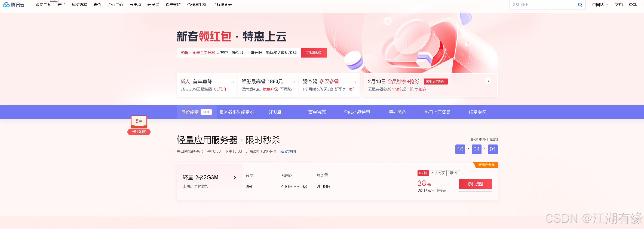The height and width of the screenshot is (229, 644).
Task: Click the search magnifier icon
Action: click(580, 5)
